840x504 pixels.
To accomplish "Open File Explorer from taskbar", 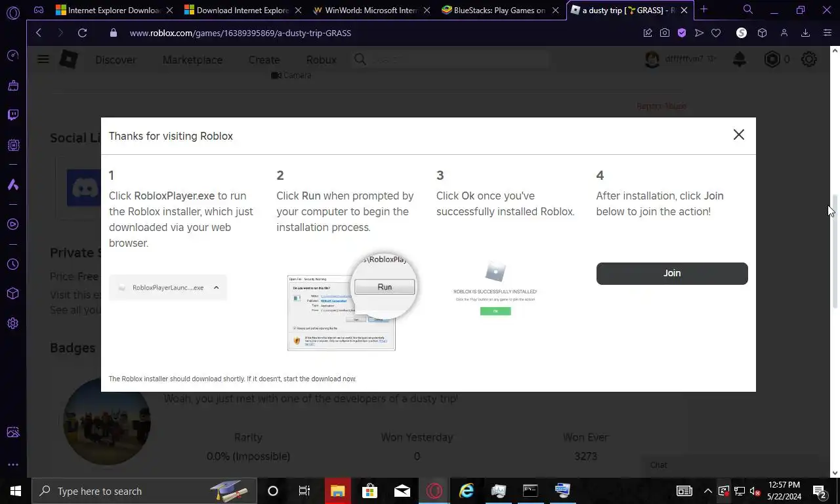I will tap(337, 491).
